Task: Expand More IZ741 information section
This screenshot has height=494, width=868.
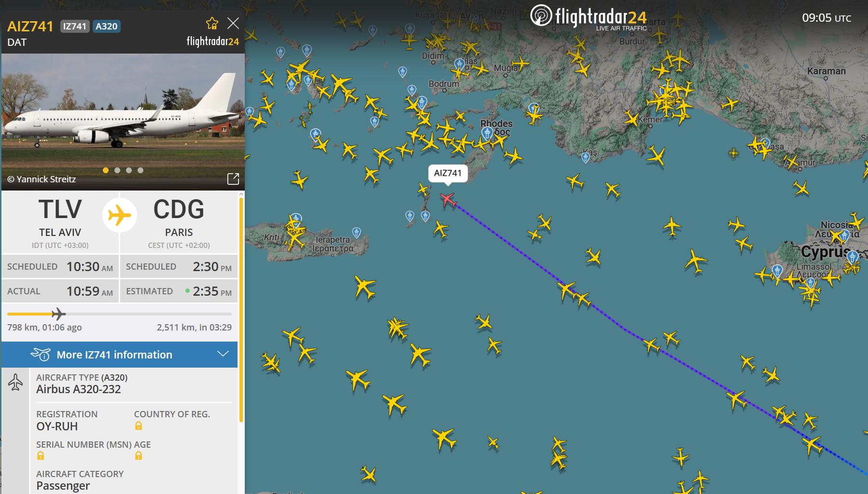Action: tap(119, 355)
